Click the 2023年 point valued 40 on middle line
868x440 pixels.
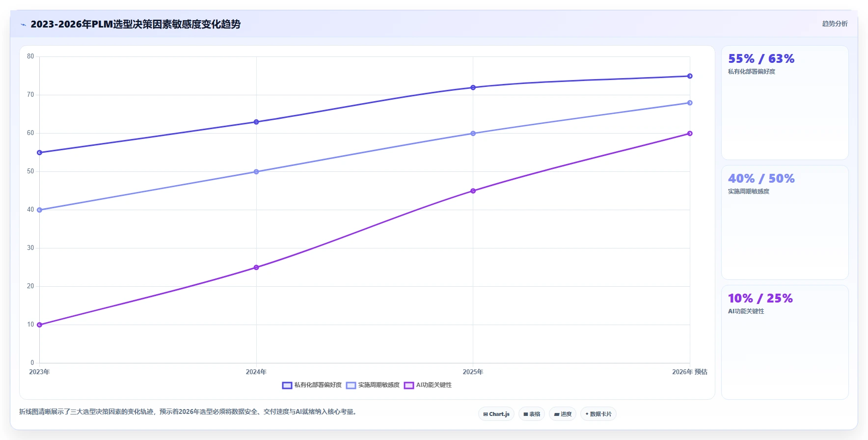(x=40, y=210)
